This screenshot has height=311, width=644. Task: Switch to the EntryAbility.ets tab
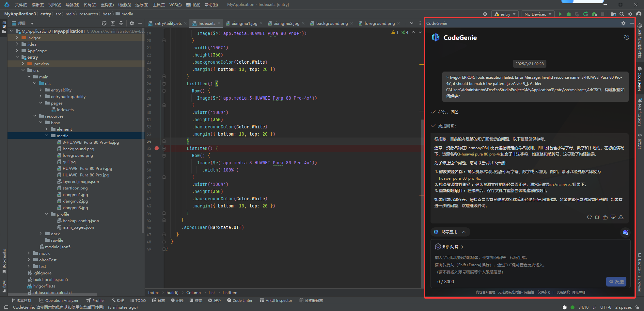tap(168, 23)
